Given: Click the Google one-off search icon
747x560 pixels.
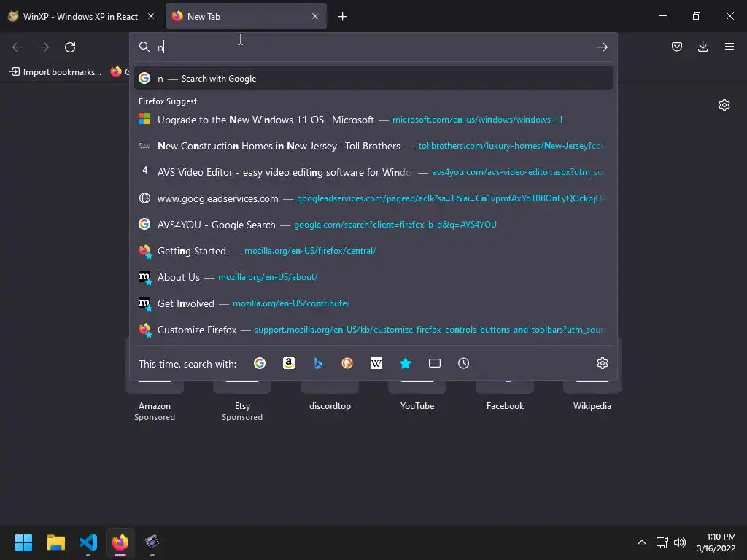Looking at the screenshot, I should 260,363.
